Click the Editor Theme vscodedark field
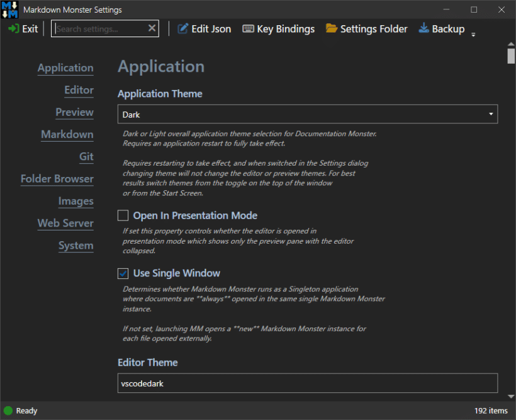This screenshot has width=516, height=420. 308,383
